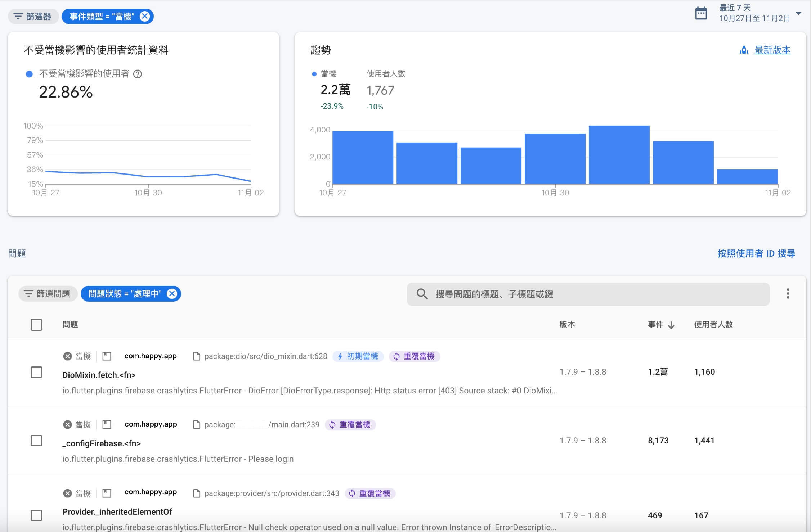Open the 篩選器 filter menu
The image size is (811, 532).
(33, 17)
